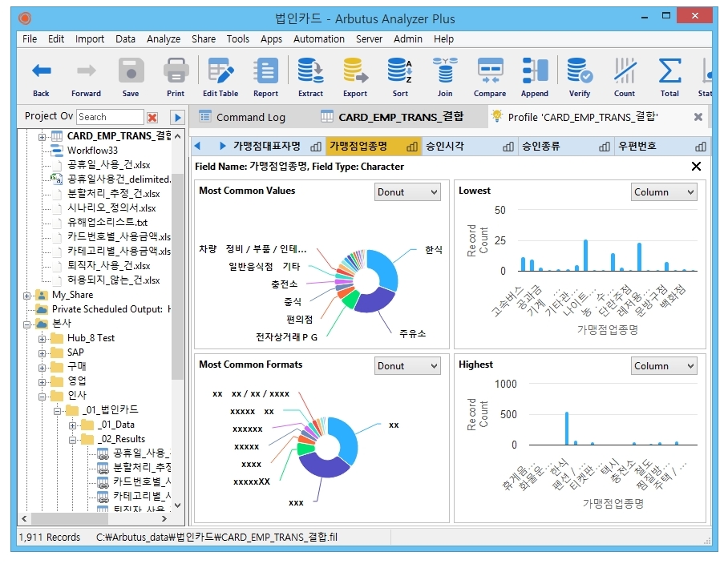The height and width of the screenshot is (568, 728).
Task: Select the 우편번호 column header
Action: (662, 146)
